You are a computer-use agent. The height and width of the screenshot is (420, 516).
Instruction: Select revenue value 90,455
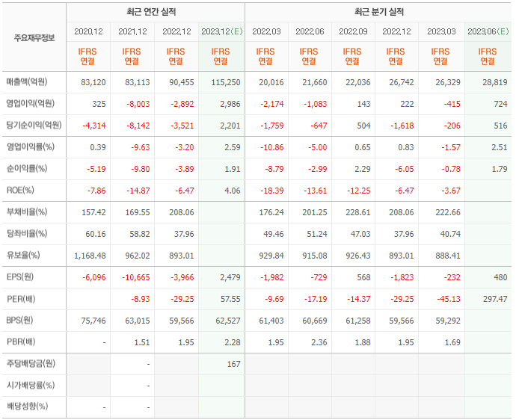coord(182,82)
